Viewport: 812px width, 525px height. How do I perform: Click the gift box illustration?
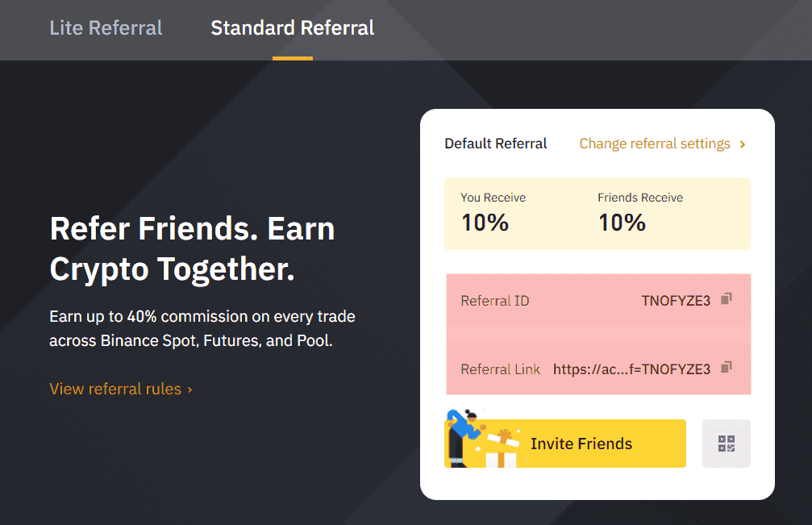pyautogui.click(x=502, y=450)
